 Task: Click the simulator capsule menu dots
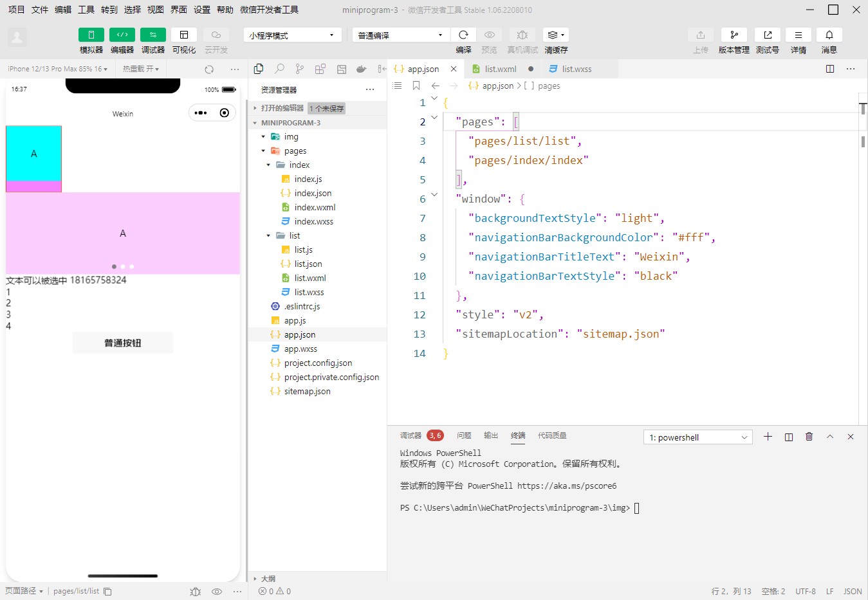[201, 113]
